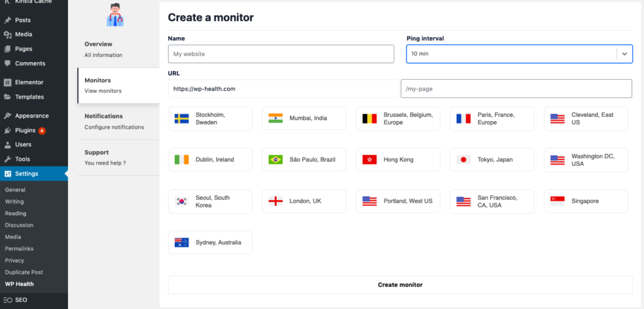Click the Name input field

pyautogui.click(x=281, y=54)
